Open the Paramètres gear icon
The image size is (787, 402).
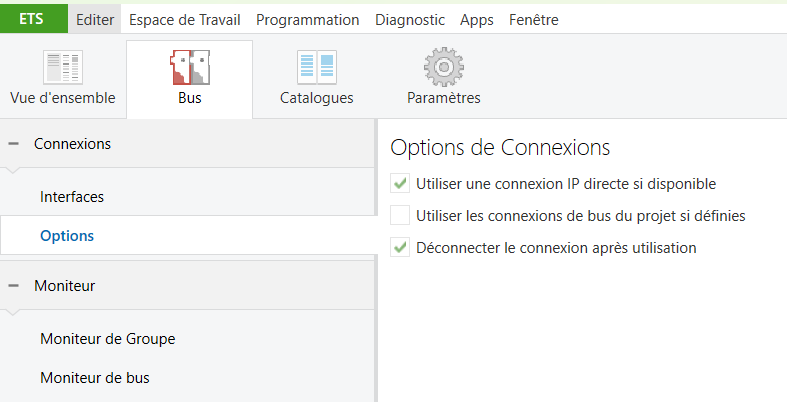click(444, 68)
